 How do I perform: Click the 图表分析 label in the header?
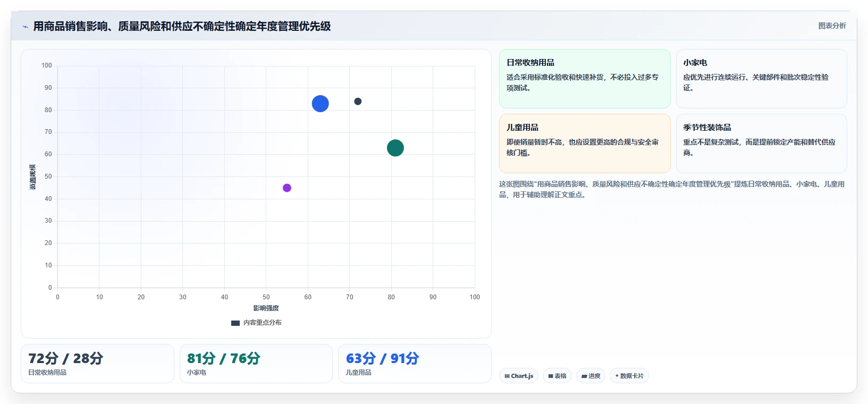coord(832,26)
